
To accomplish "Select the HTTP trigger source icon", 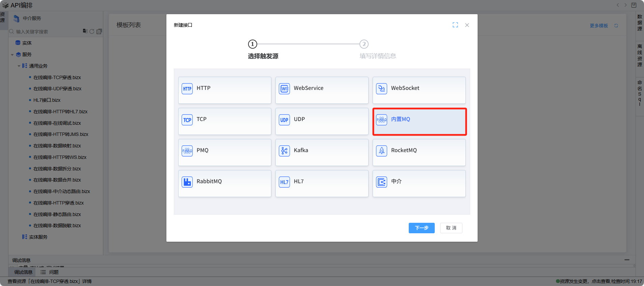I will (x=187, y=89).
